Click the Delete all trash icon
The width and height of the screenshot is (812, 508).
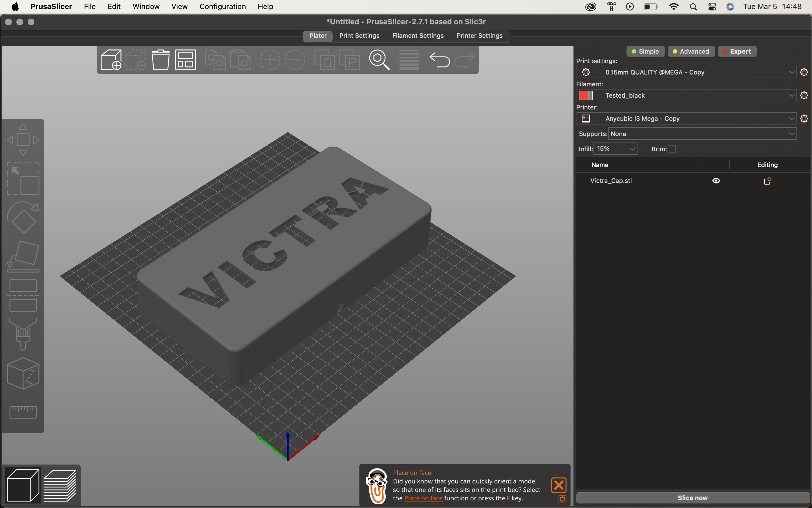coord(160,60)
